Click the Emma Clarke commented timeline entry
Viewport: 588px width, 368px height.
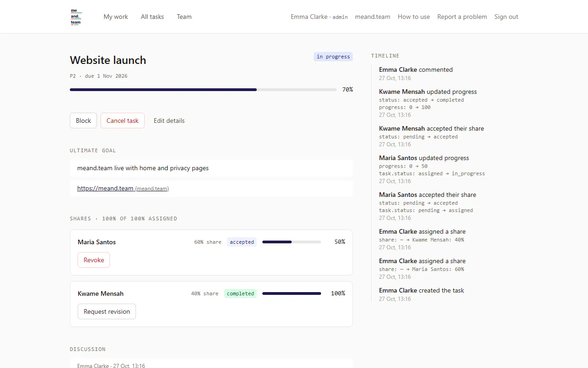[416, 74]
